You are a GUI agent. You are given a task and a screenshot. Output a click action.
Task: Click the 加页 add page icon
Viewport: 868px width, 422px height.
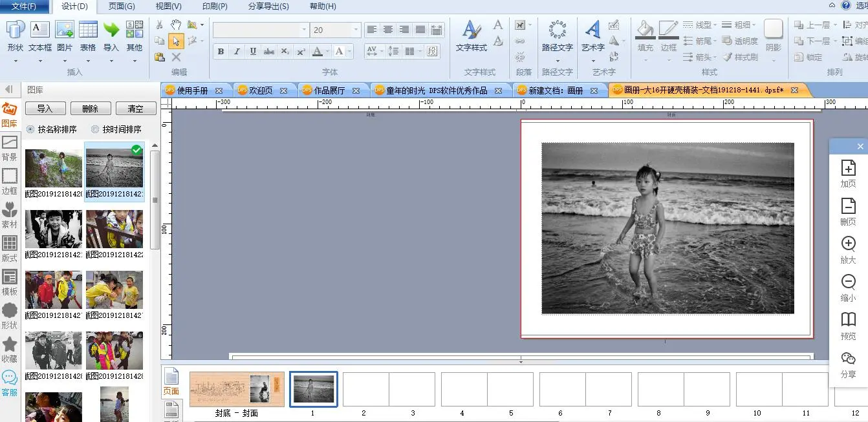(x=848, y=168)
